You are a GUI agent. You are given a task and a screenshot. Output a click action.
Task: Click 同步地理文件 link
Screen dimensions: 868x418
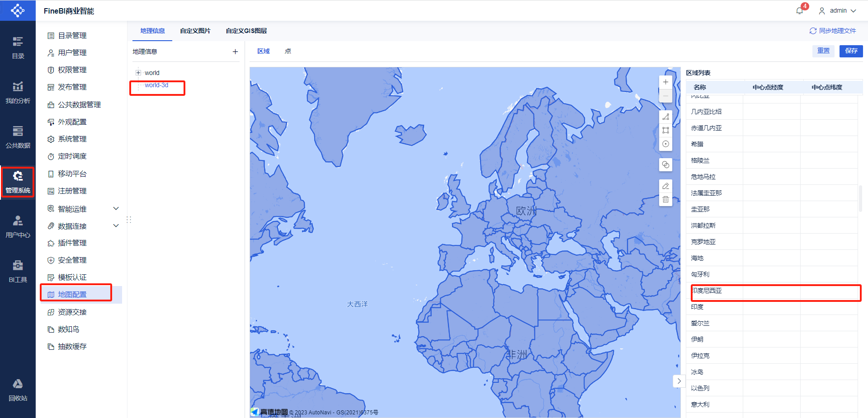point(832,31)
